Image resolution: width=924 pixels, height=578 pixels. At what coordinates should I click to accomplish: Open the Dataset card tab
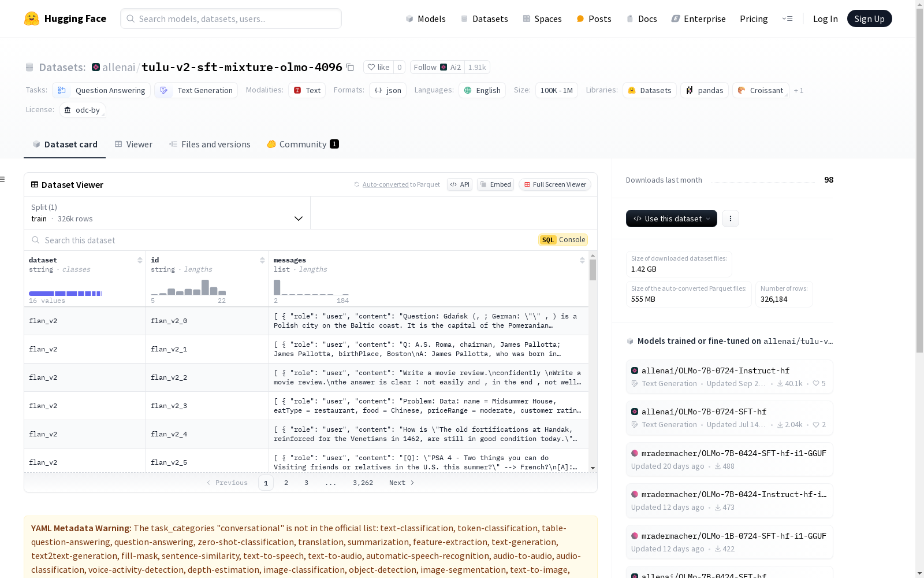(65, 144)
